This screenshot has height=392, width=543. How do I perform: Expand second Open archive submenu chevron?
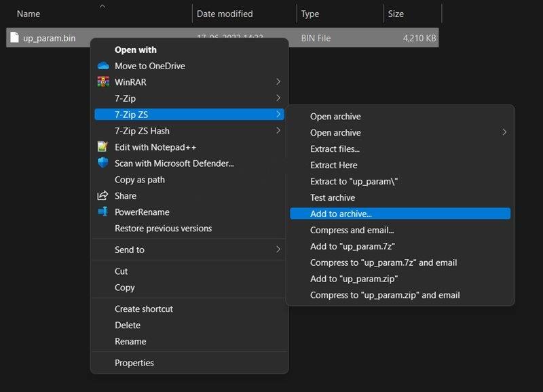(504, 132)
